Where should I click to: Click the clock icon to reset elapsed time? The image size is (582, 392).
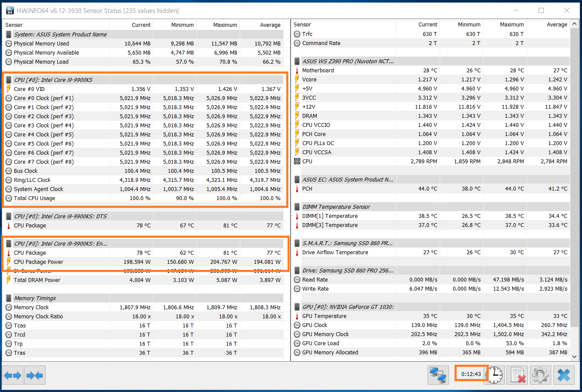(494, 375)
